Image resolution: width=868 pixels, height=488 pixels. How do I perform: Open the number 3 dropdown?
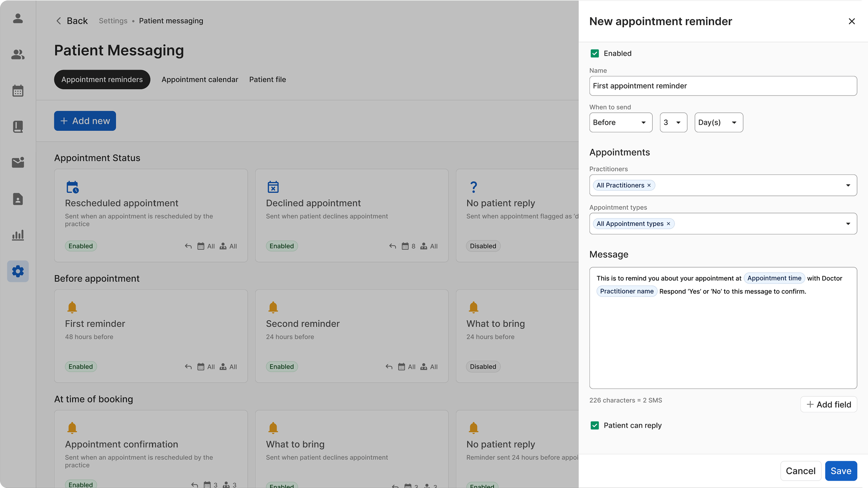[673, 122]
